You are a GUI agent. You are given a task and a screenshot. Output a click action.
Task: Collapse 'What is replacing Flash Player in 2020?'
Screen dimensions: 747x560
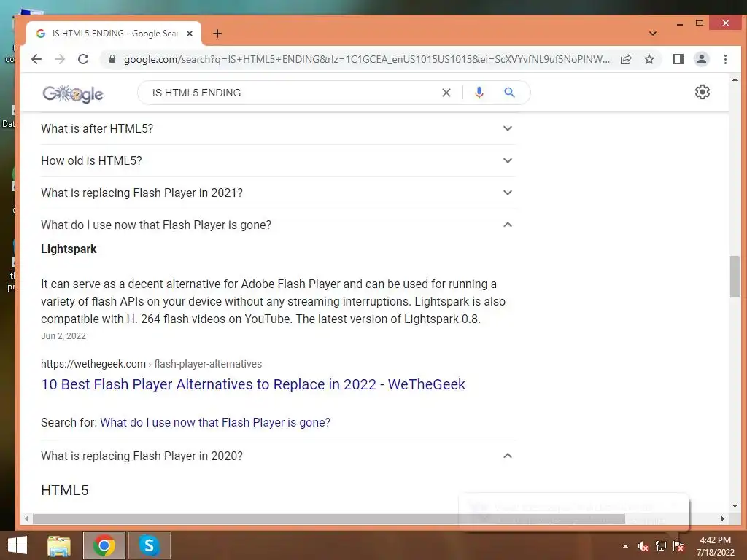(278, 456)
